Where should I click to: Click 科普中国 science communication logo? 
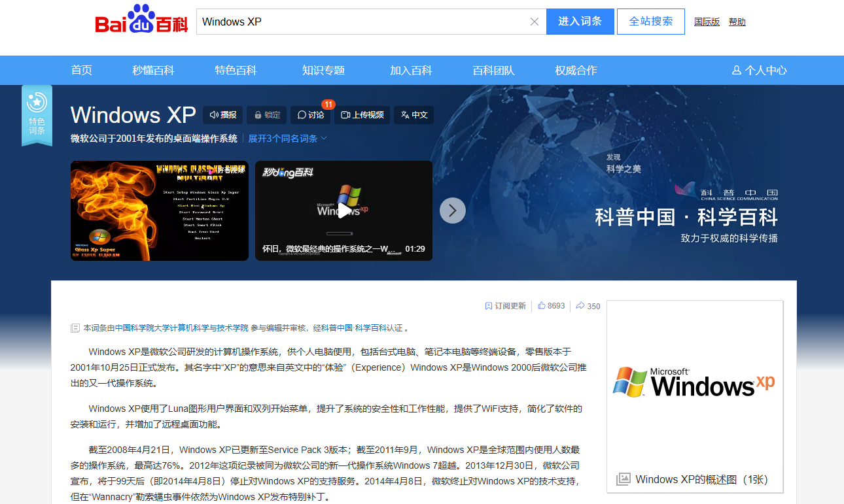pyautogui.click(x=727, y=192)
